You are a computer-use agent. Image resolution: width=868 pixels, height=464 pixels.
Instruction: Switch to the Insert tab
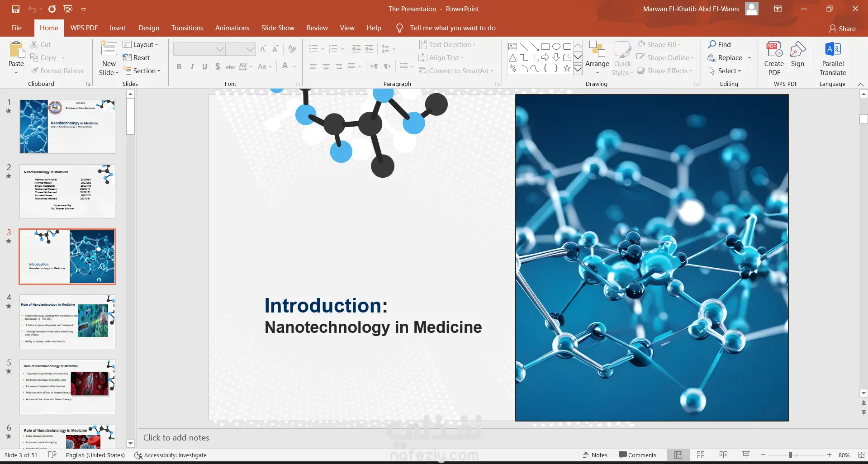[x=118, y=28]
